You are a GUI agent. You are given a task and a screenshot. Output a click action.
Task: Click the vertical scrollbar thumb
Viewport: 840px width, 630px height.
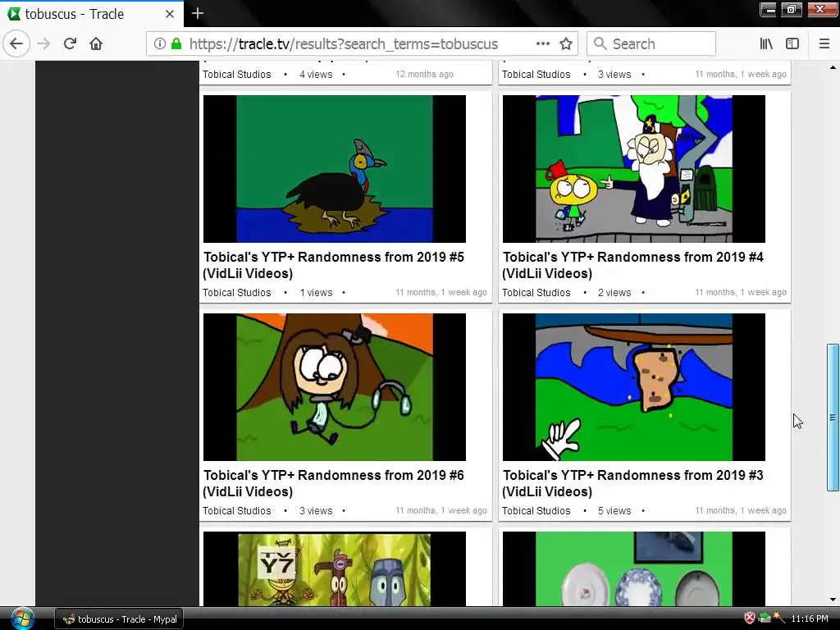[833, 417]
